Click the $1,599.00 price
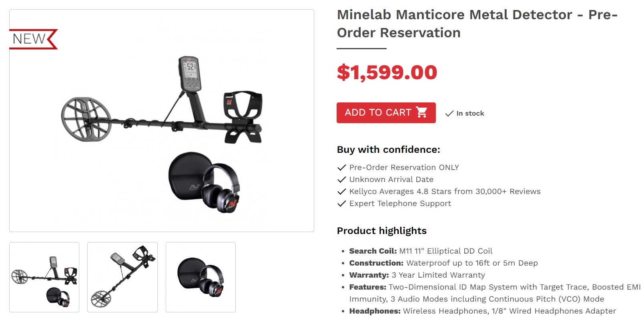This screenshot has width=644, height=320. pos(387,72)
